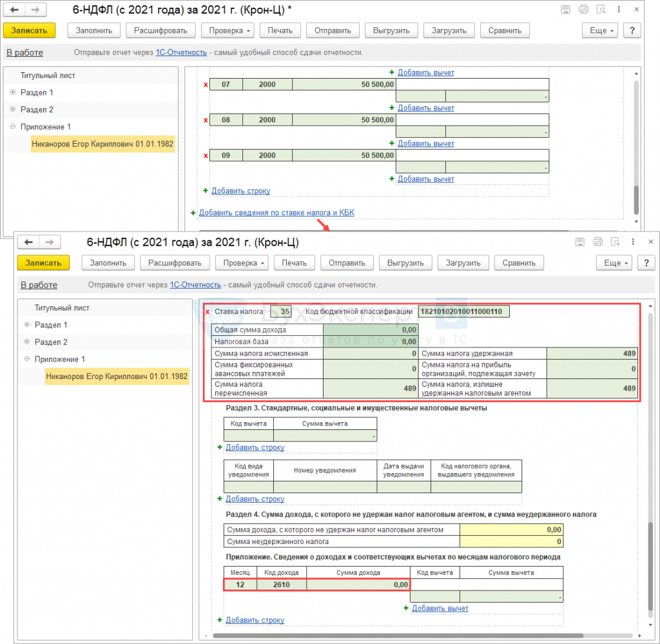
Task: Click the printer icon in the upper window title bar
Action: 584,10
